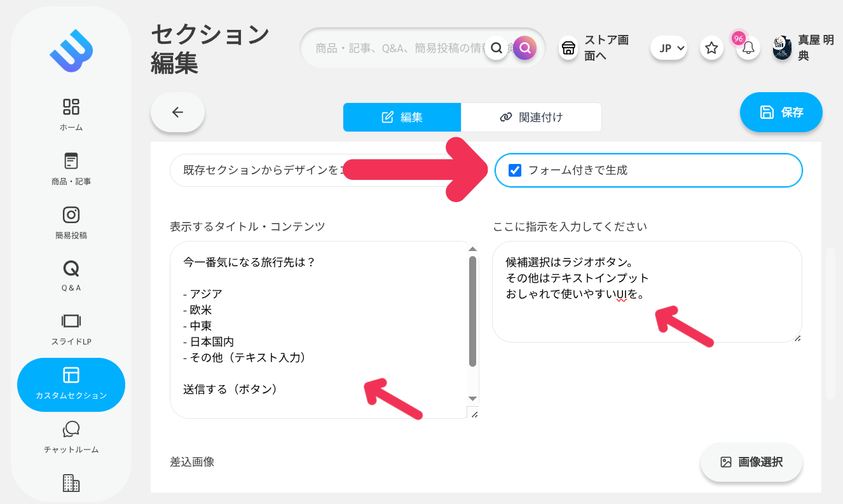Viewport: 843px width, 504px height.
Task: Click the back arrow above the editor
Action: coord(177,112)
